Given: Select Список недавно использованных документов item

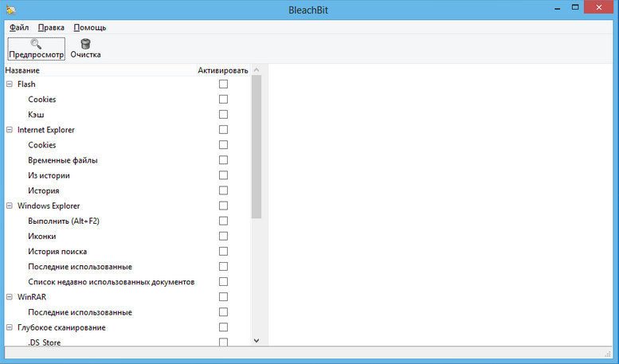Looking at the screenshot, I should pyautogui.click(x=112, y=281).
